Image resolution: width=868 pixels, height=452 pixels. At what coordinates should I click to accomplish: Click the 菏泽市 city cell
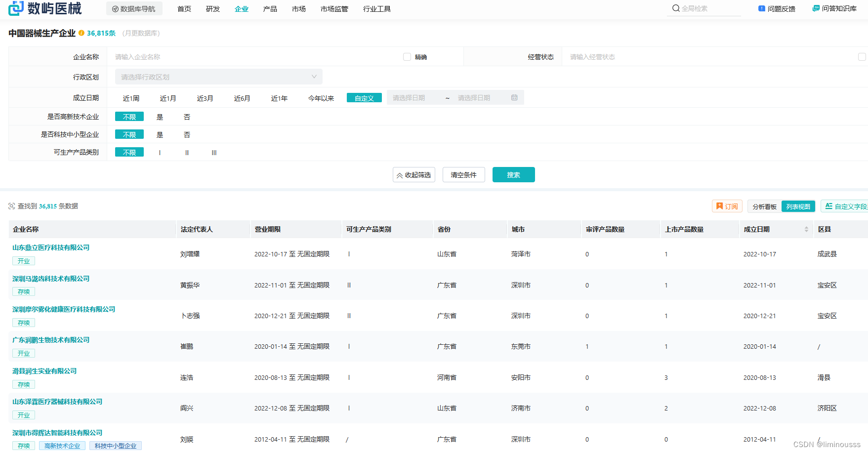(521, 254)
